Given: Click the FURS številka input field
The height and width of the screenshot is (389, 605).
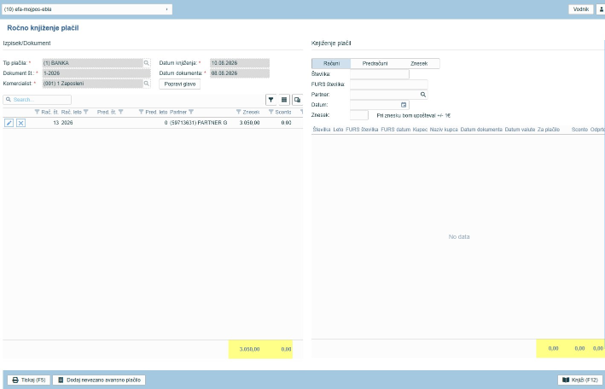Looking at the screenshot, I should (389, 84).
